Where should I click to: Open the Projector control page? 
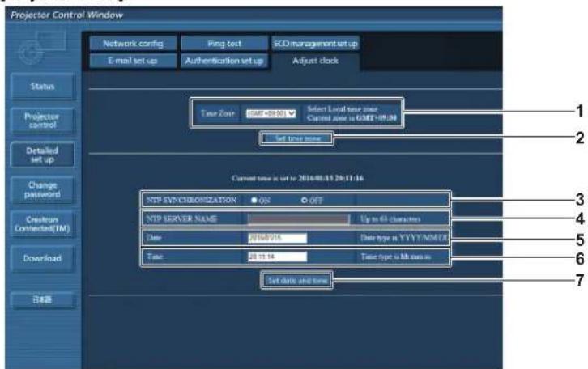(42, 121)
